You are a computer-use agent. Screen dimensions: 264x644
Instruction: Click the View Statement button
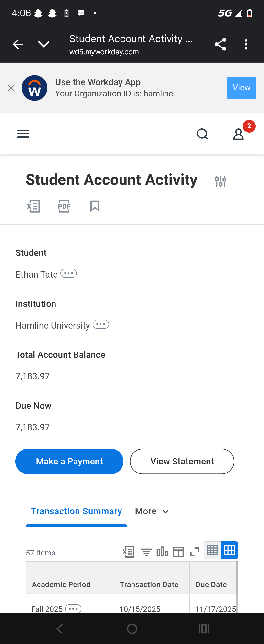click(x=182, y=461)
